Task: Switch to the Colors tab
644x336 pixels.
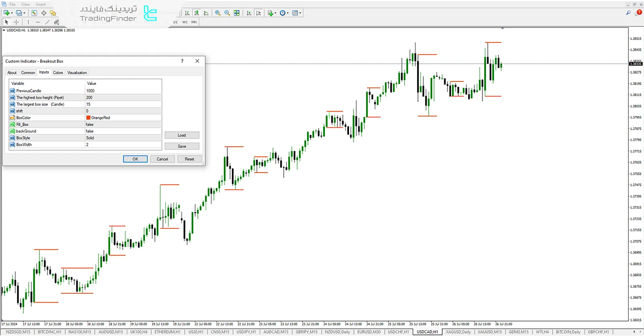Action: tap(58, 73)
